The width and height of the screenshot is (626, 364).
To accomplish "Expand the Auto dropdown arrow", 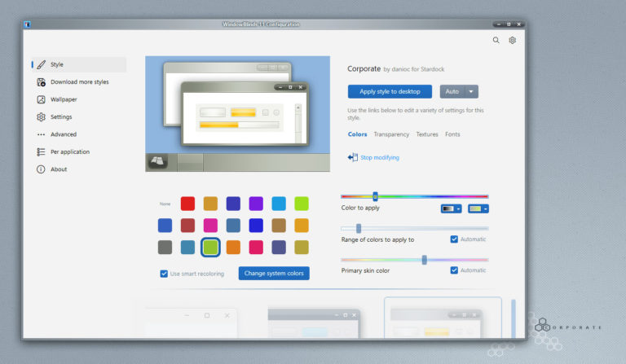I will point(471,92).
